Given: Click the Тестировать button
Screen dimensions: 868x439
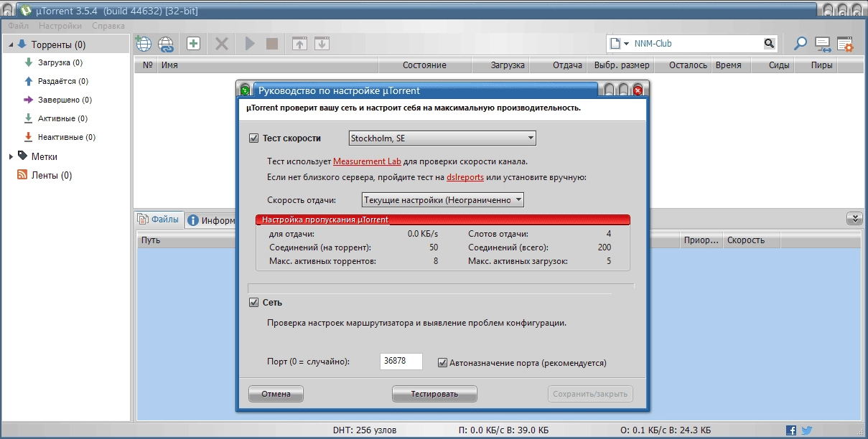Looking at the screenshot, I should pyautogui.click(x=434, y=394).
